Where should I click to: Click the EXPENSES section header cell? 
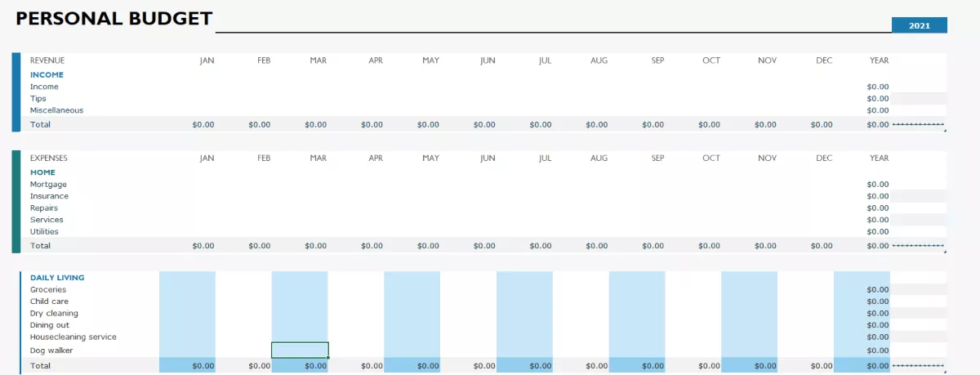point(49,158)
